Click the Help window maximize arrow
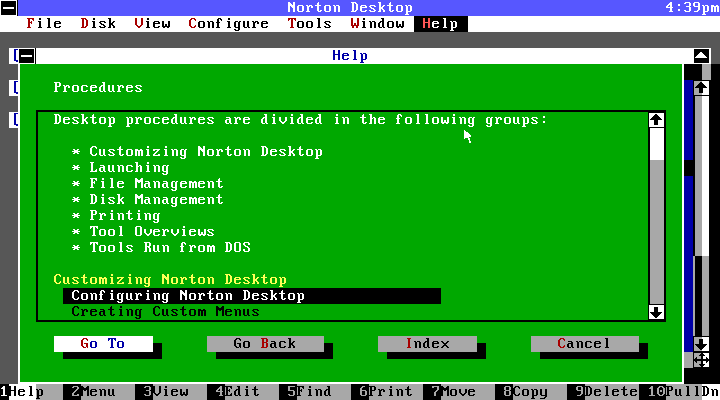 pos(701,56)
